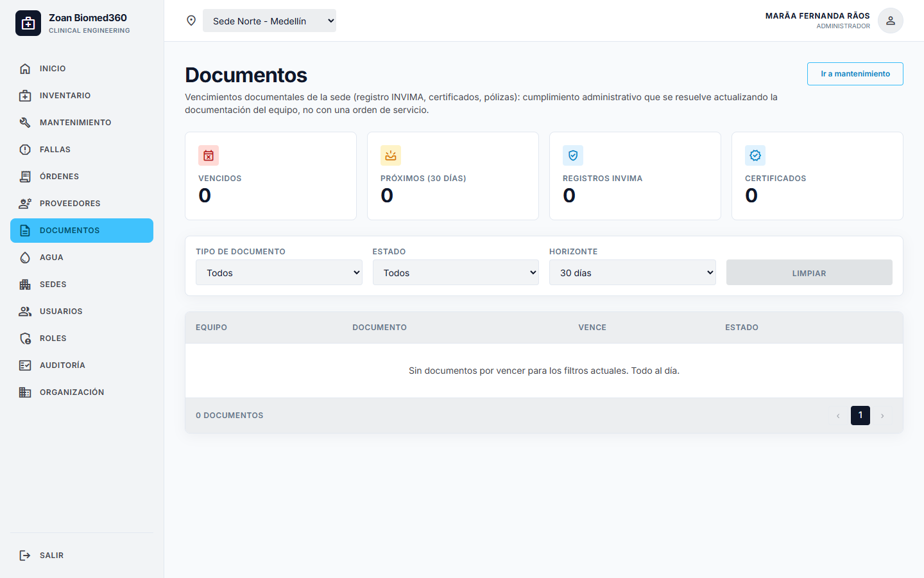Click the Registros INVIMA card label
Screen dimensions: 924x578
point(603,179)
